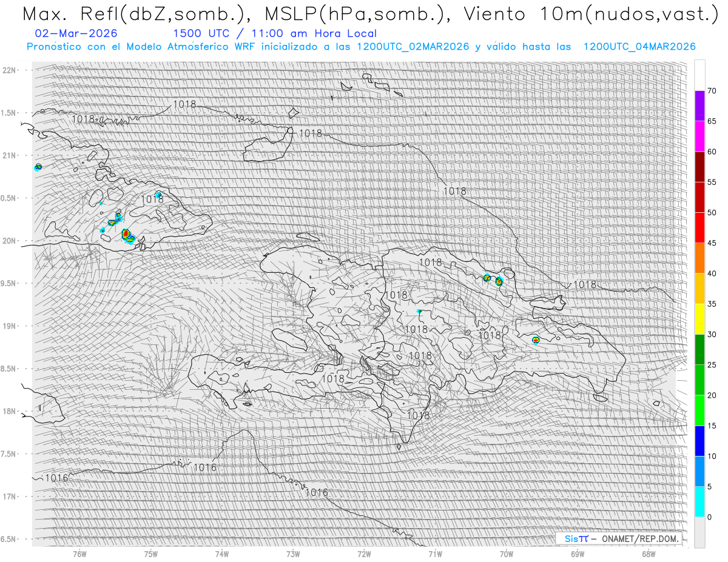Select the dark green 25–30 dBZ band
Screen dimensions: 728x562
(x=699, y=349)
